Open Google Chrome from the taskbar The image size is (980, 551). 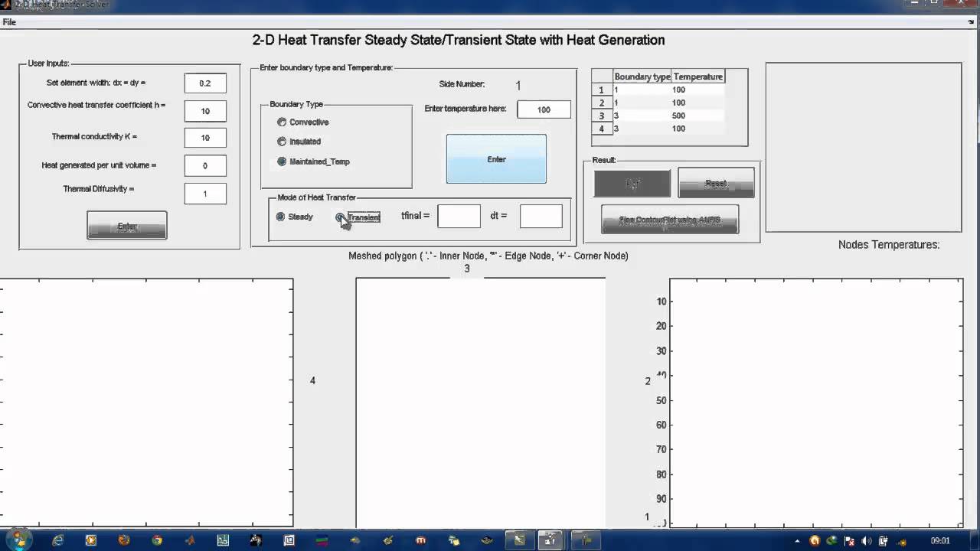[x=157, y=540]
